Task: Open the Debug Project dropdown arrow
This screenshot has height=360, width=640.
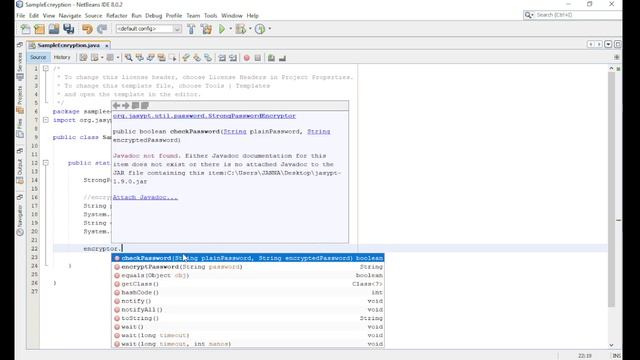Action: point(250,29)
